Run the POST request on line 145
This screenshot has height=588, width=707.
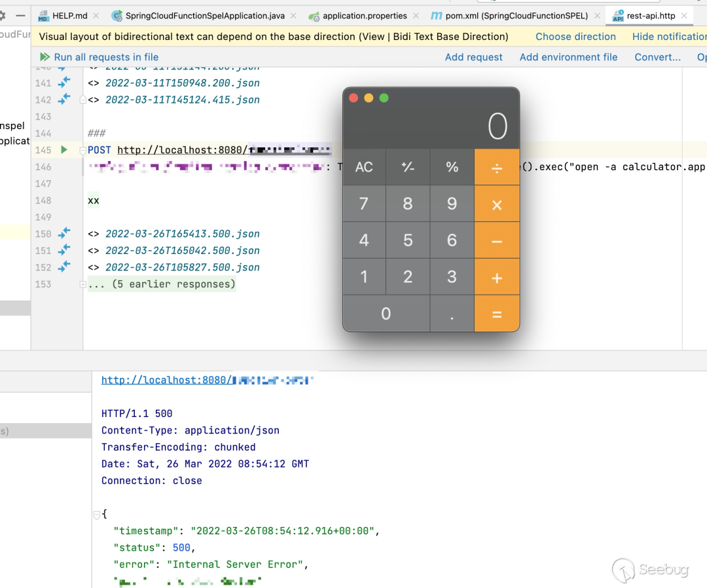tap(63, 150)
